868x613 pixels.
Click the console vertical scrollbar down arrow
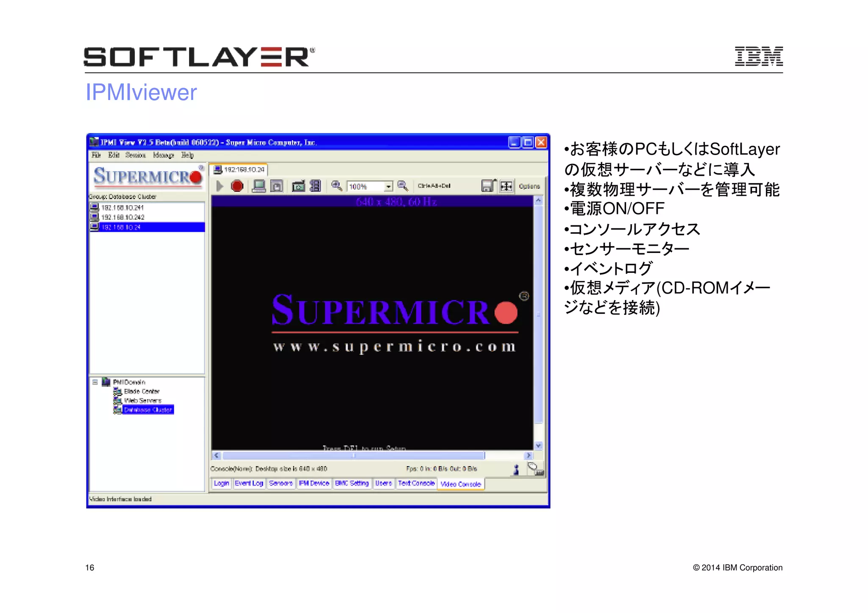538,445
